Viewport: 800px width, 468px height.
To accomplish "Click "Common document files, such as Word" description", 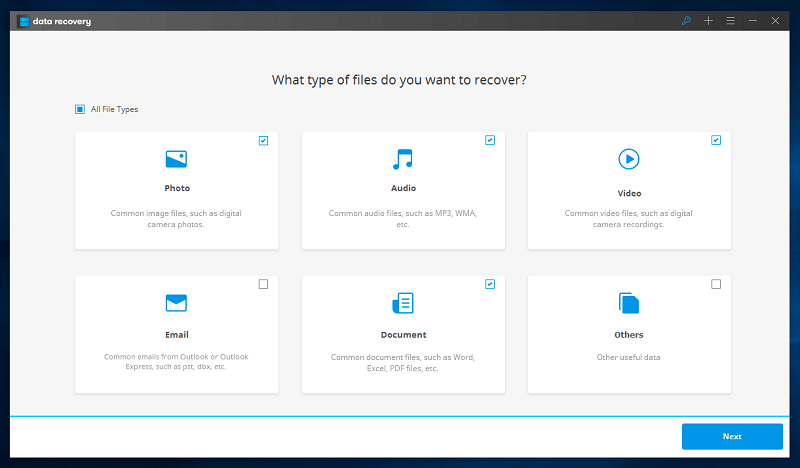I will pos(403,363).
